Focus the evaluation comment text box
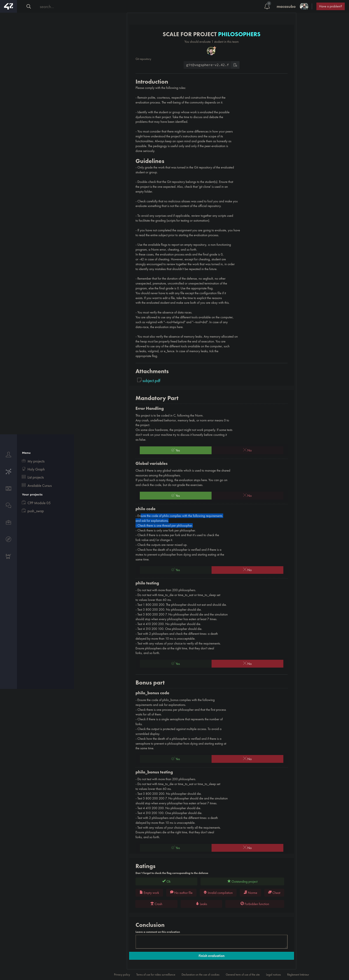This screenshot has width=349, height=980. pyautogui.click(x=211, y=941)
